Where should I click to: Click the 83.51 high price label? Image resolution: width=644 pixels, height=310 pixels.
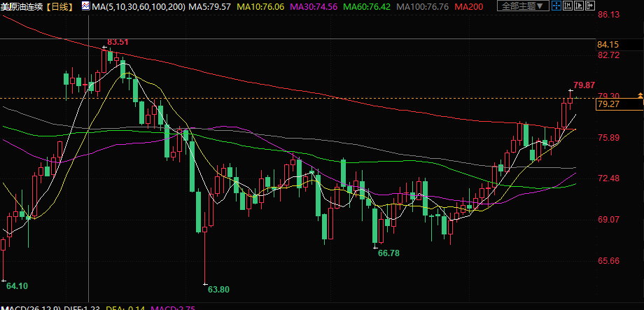click(x=118, y=42)
